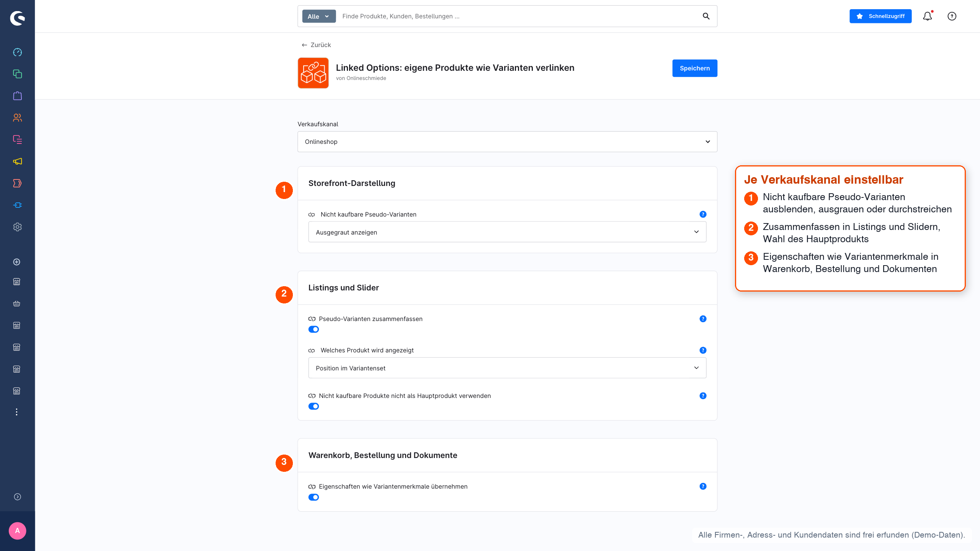Open Catalogues via the stacked squares sidebar icon
This screenshot has height=551, width=980.
[17, 74]
